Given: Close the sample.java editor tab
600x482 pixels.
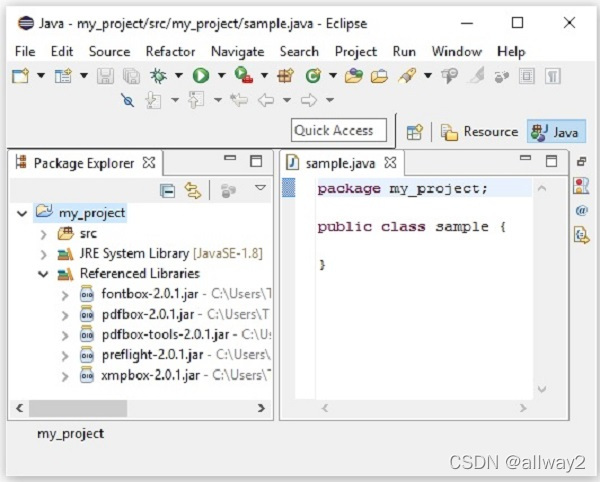Looking at the screenshot, I should coord(390,163).
